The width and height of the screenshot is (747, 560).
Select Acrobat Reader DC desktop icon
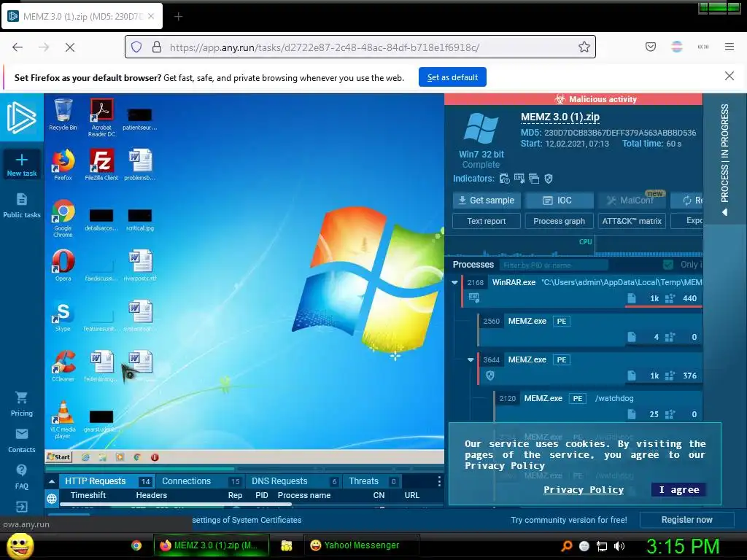coord(101,117)
